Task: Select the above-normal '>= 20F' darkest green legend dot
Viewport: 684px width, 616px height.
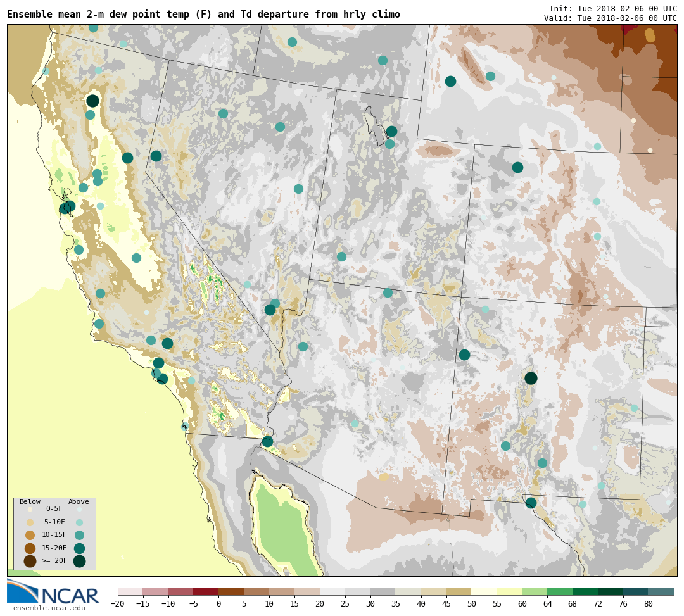Action: coord(79,561)
